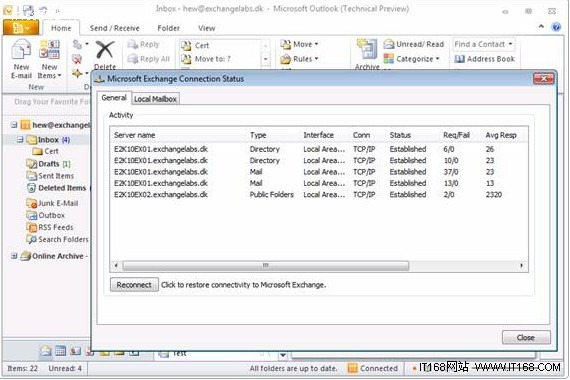Screen dimensions: 570x380
Task: Select the Cert quick step
Action: (195, 45)
